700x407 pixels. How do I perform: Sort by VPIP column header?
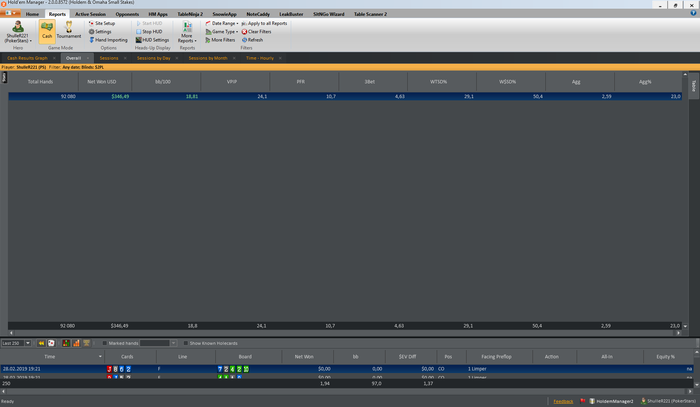coord(235,82)
